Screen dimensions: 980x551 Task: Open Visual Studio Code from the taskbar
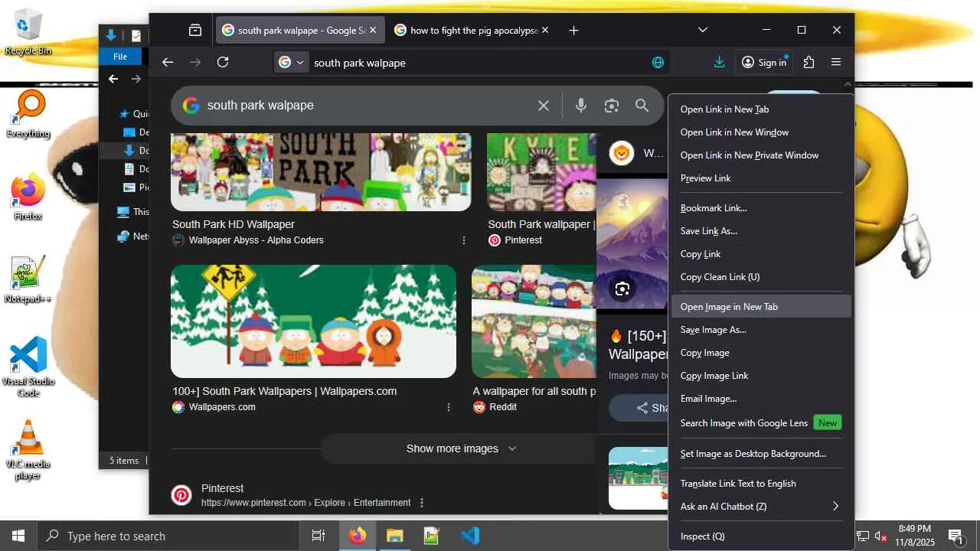point(470,536)
